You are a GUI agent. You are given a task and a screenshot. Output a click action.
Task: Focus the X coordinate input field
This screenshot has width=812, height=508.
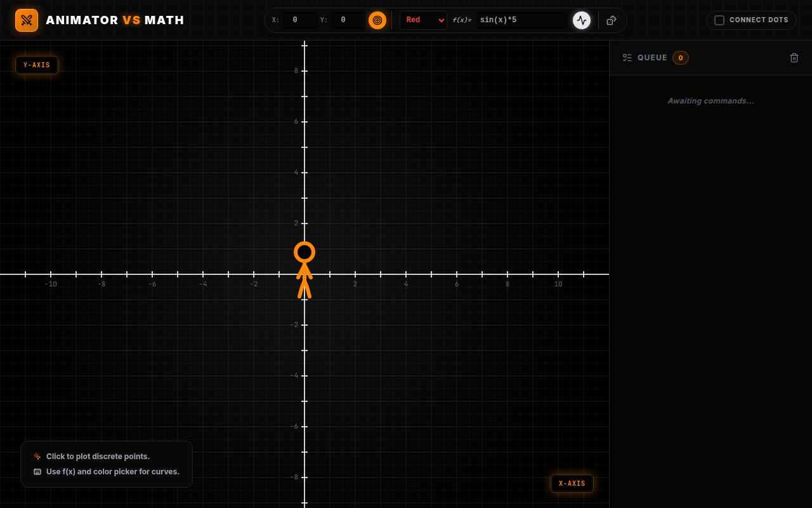click(x=300, y=20)
